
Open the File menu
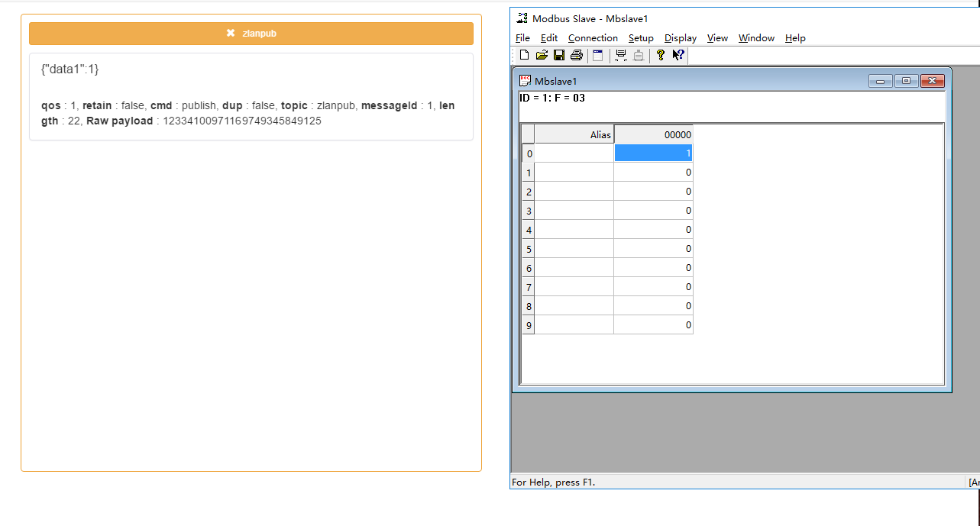[522, 38]
